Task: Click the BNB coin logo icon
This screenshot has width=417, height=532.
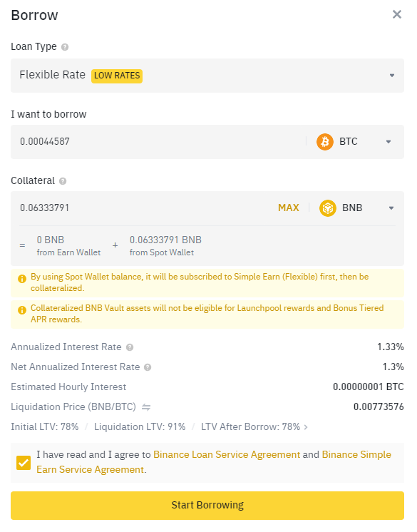Action: click(327, 208)
